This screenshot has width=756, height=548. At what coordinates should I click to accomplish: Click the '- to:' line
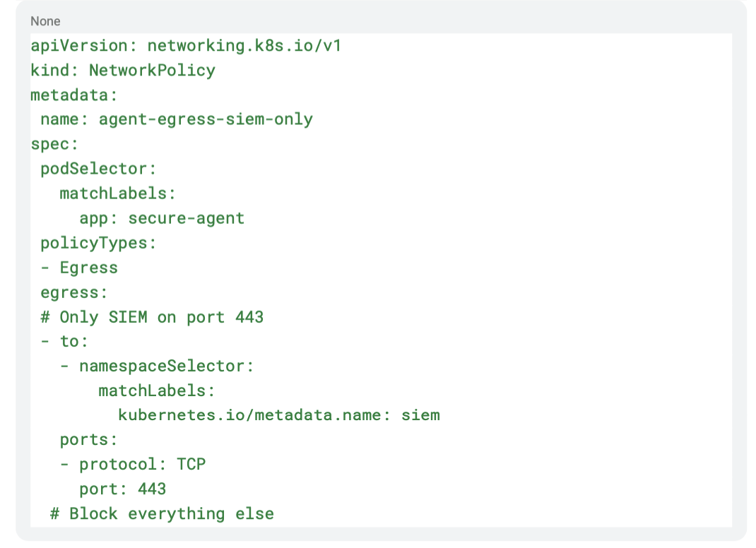(64, 341)
